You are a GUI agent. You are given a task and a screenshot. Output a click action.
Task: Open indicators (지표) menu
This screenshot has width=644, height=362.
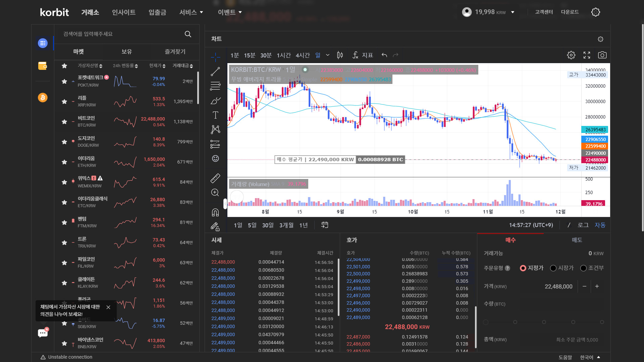point(363,55)
